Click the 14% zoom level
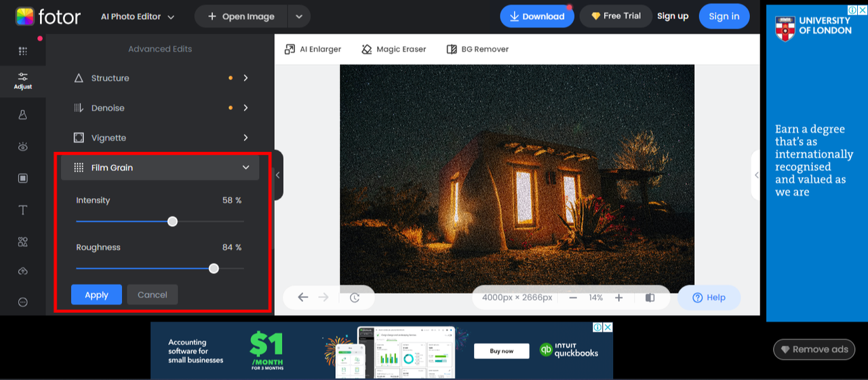 pyautogui.click(x=596, y=297)
